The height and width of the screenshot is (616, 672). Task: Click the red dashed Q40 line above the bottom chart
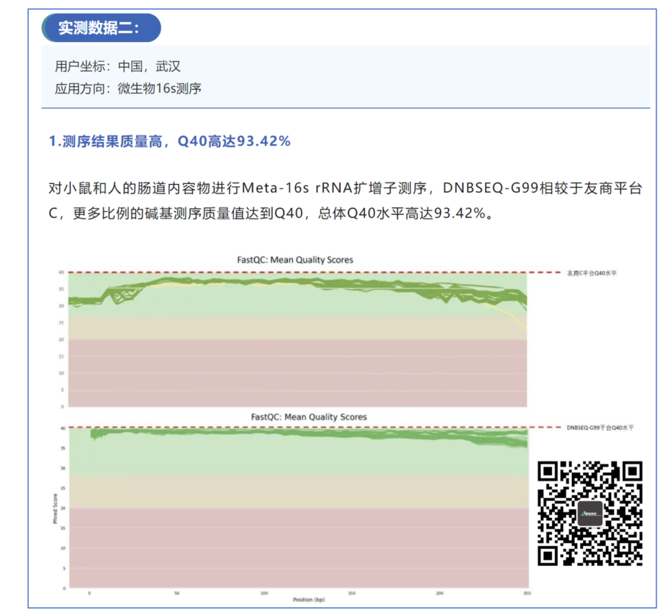click(294, 427)
